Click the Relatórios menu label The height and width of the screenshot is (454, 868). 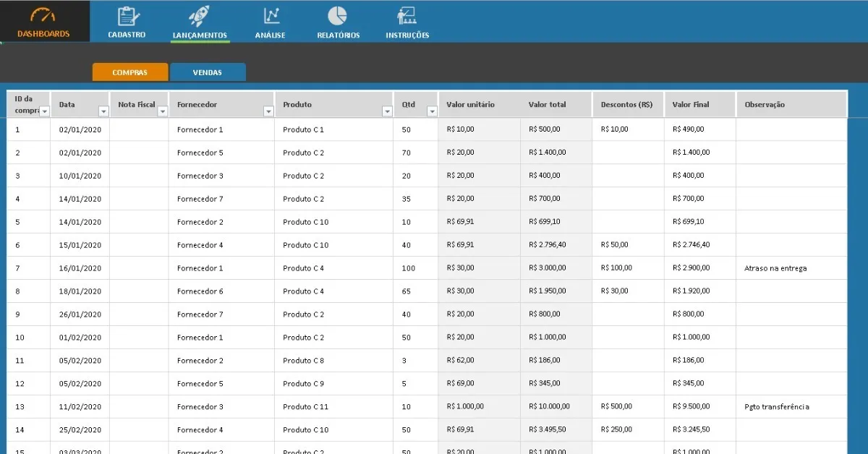(338, 35)
